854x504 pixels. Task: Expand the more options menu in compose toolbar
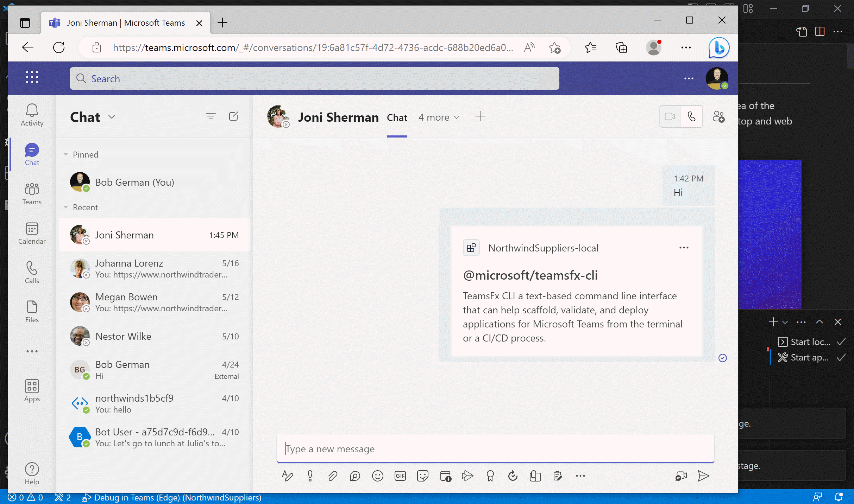(x=579, y=476)
